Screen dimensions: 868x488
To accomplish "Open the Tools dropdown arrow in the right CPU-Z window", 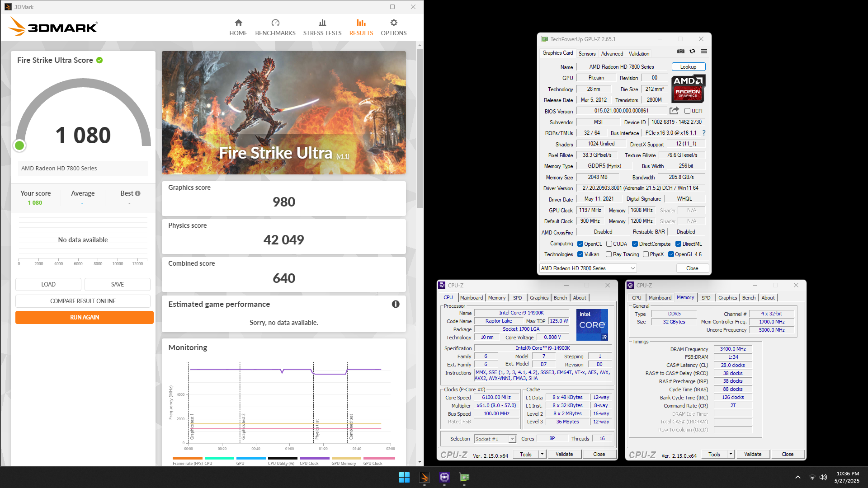I will click(x=731, y=454).
